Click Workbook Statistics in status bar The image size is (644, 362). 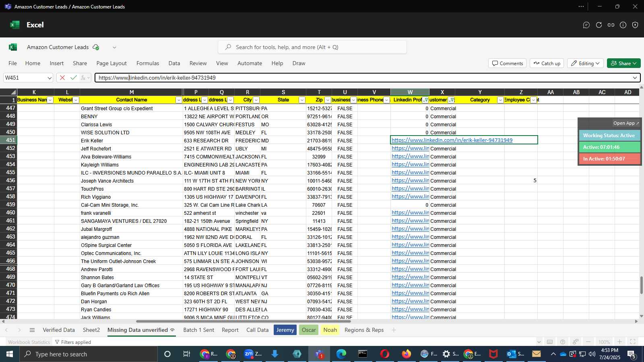[x=29, y=342]
